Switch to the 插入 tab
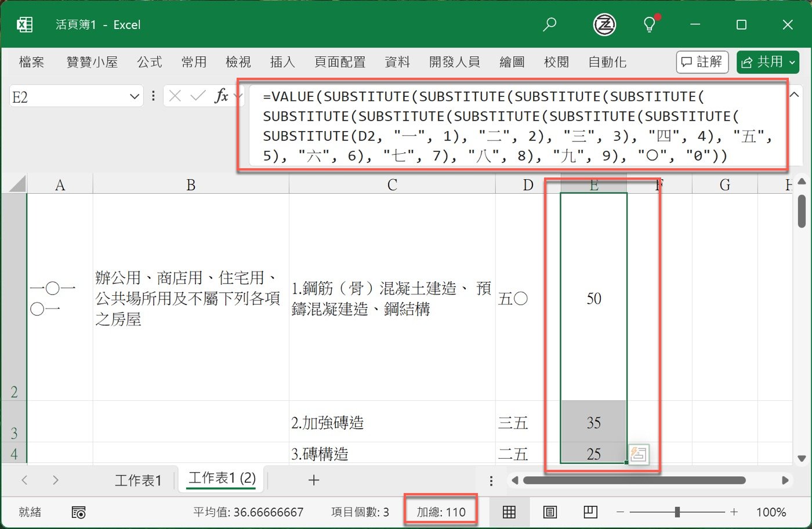 point(282,62)
